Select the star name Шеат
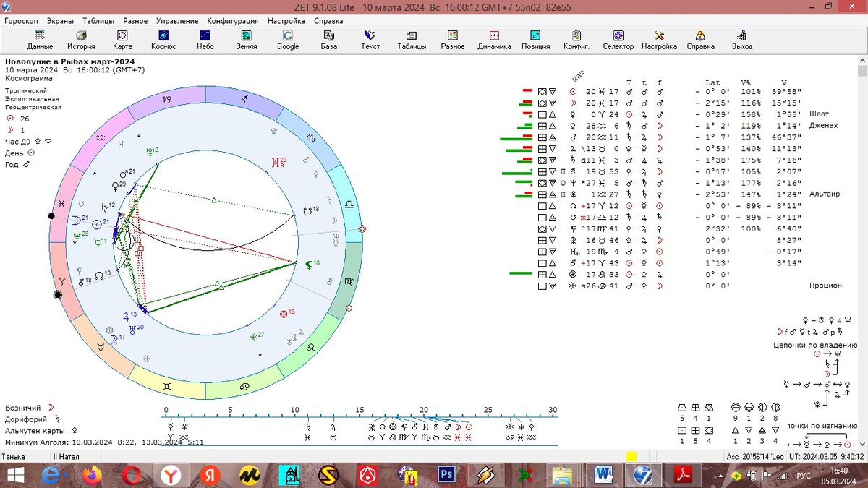The width and height of the screenshot is (868, 488). [x=818, y=114]
